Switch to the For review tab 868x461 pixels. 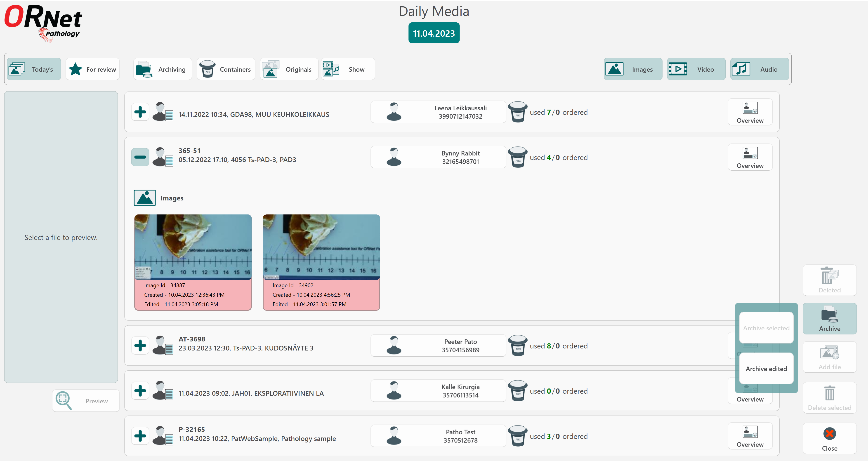point(93,69)
